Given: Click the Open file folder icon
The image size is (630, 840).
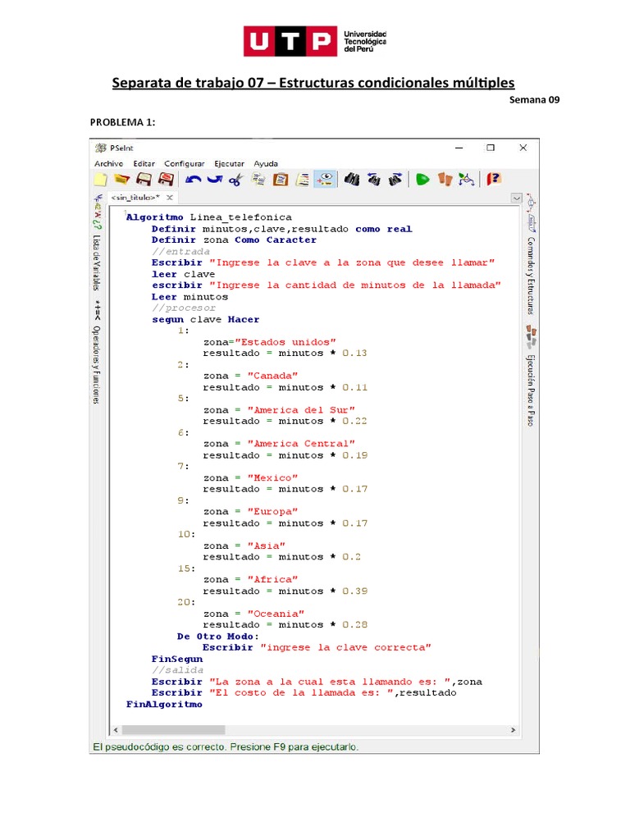Looking at the screenshot, I should click(x=121, y=179).
